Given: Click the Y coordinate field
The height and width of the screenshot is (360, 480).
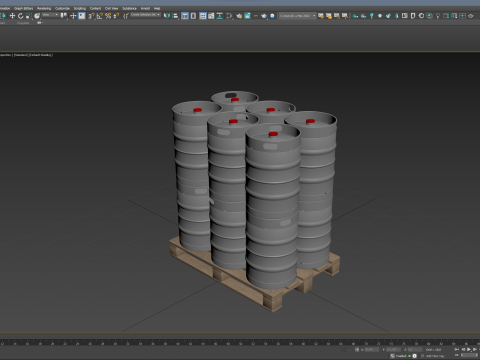Looking at the screenshot, I should point(393,350).
